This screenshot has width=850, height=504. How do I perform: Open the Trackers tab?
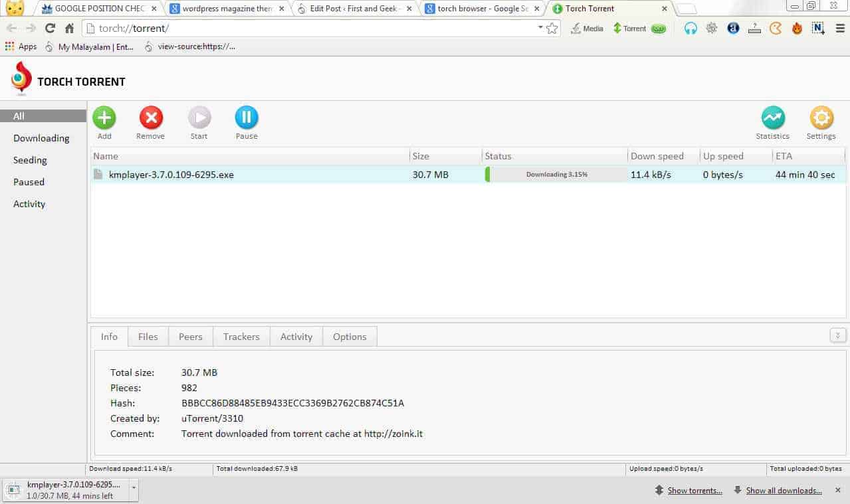241,337
